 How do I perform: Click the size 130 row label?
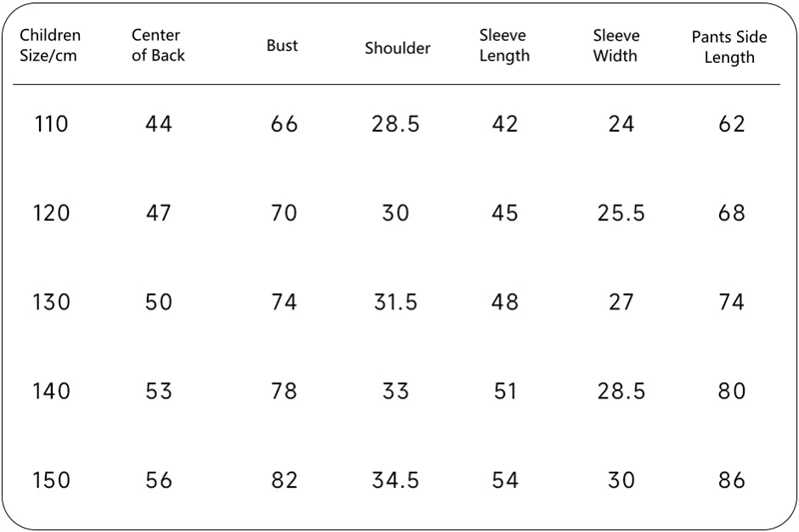pyautogui.click(x=52, y=302)
